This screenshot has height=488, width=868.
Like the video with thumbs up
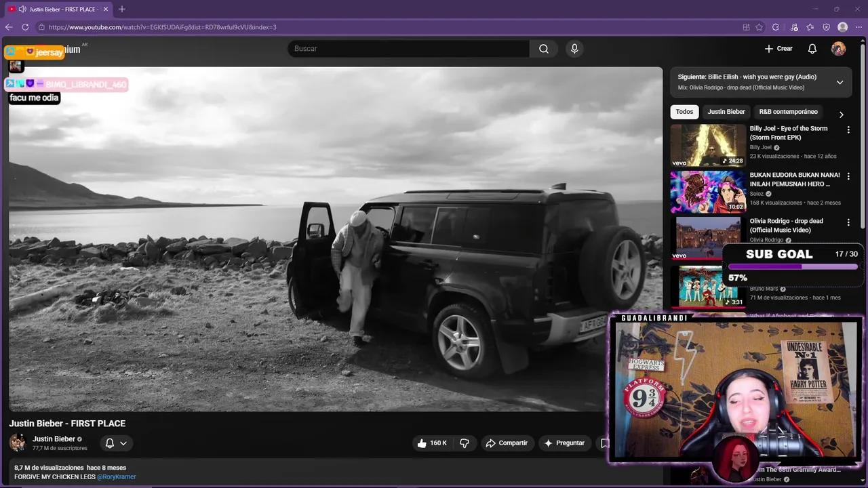pos(431,443)
